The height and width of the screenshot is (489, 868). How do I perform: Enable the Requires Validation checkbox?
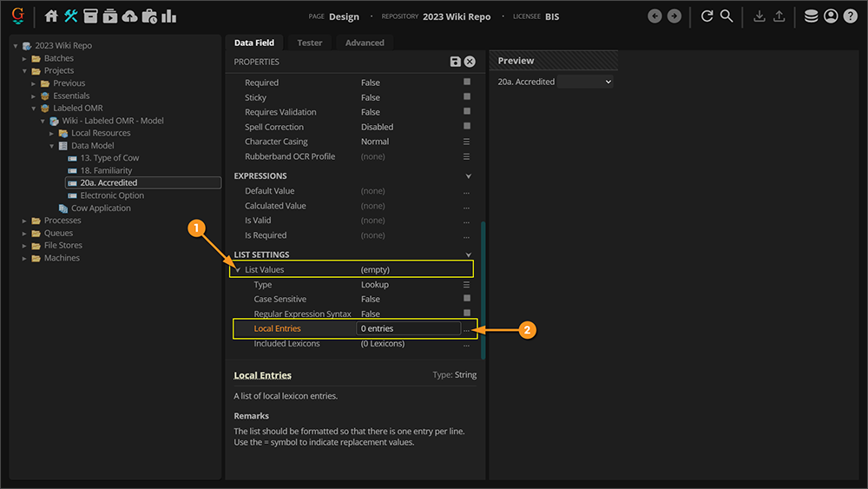tap(467, 112)
